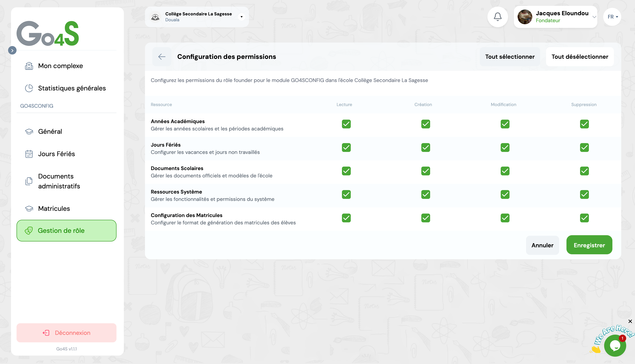This screenshot has height=364, width=635.
Task: Uncheck Création for Configuration des Matricules
Action: click(x=426, y=218)
